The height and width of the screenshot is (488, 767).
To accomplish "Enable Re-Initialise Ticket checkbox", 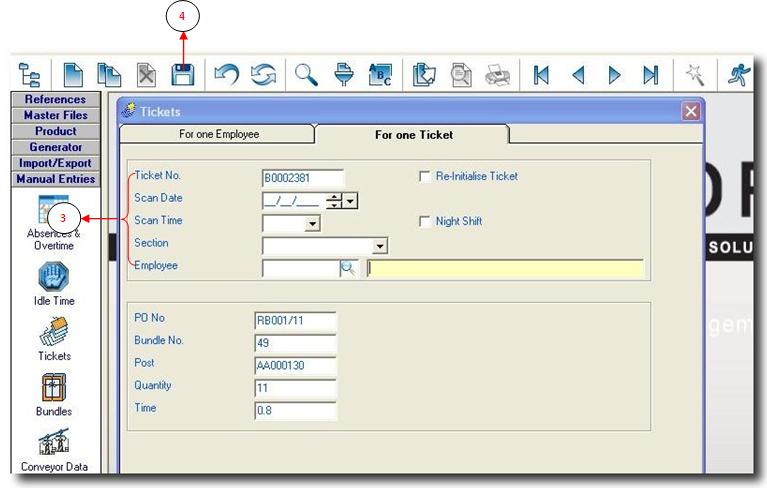I will (424, 177).
